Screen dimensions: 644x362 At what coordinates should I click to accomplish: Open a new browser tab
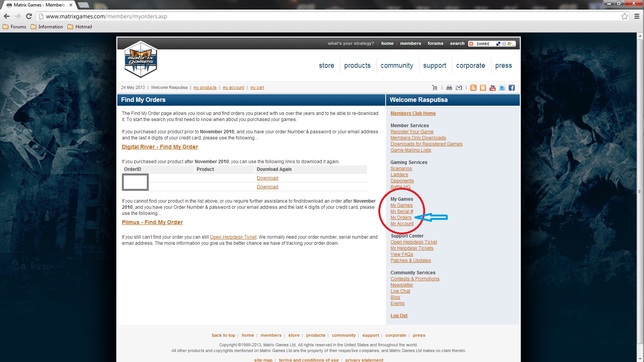83,5
